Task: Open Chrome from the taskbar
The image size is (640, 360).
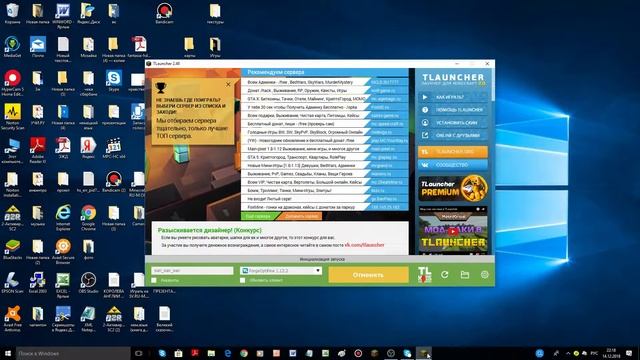Action: tap(244, 353)
